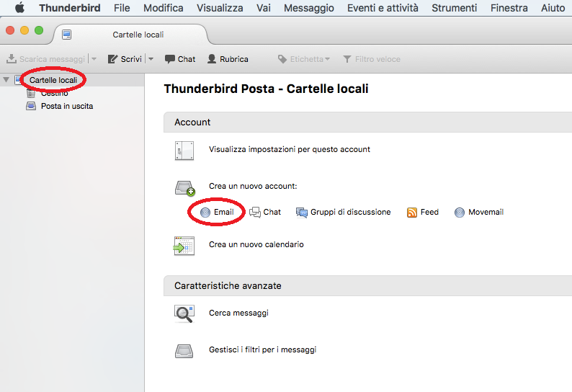This screenshot has height=392, width=572.
Task: Open the Finestra menu
Action: pyautogui.click(x=509, y=8)
